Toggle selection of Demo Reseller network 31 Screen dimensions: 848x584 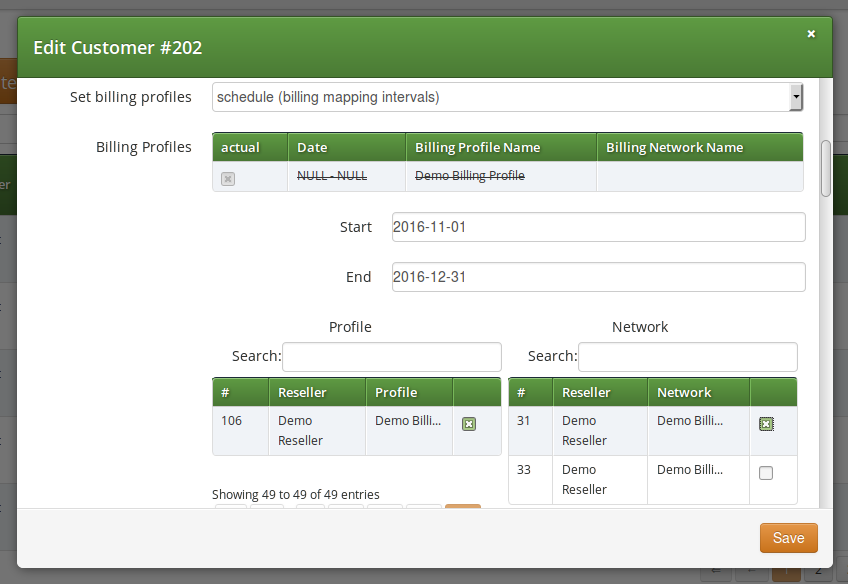tap(766, 423)
